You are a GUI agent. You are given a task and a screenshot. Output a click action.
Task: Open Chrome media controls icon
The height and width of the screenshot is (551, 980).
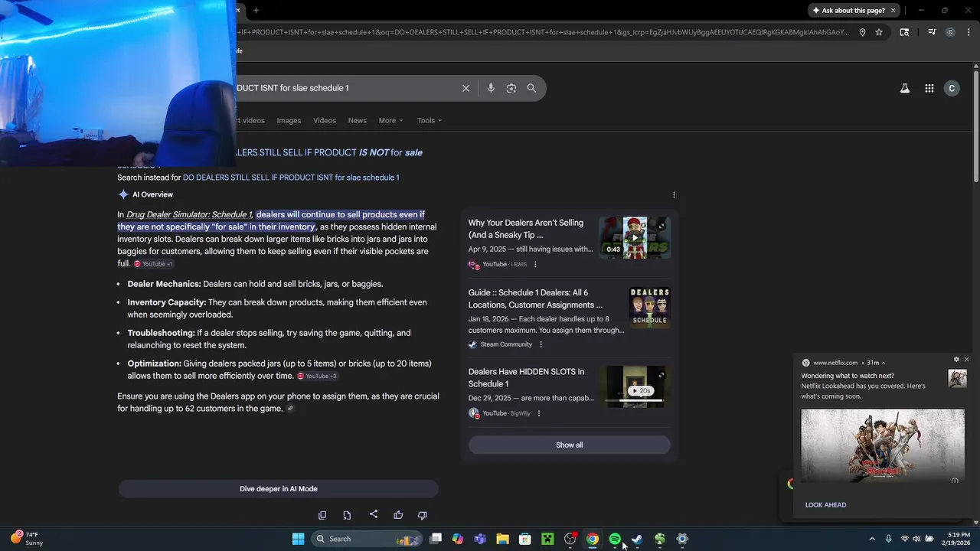click(932, 32)
